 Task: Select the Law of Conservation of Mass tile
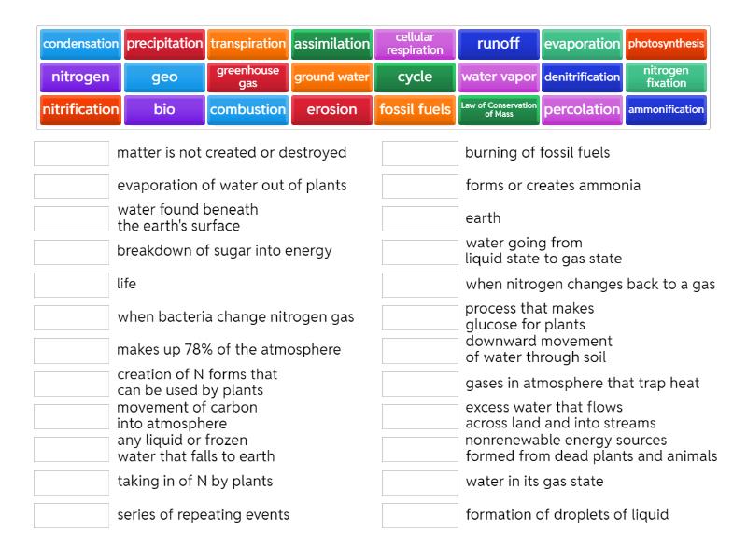498,110
